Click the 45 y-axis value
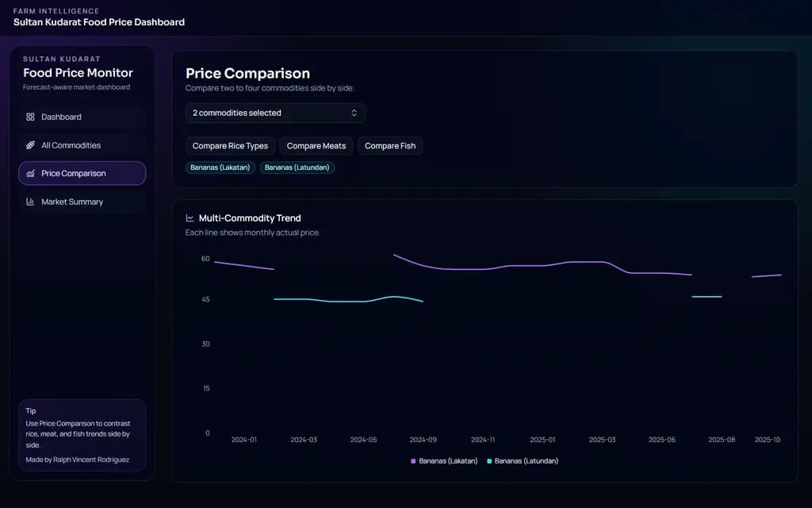Screen dimensions: 812x508 205,299
